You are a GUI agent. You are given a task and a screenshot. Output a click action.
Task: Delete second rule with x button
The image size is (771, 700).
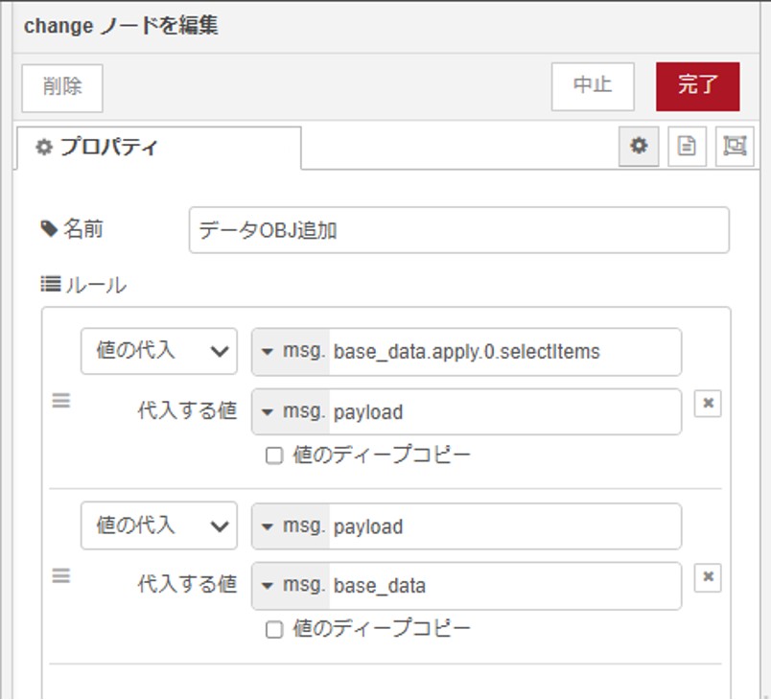(x=708, y=576)
